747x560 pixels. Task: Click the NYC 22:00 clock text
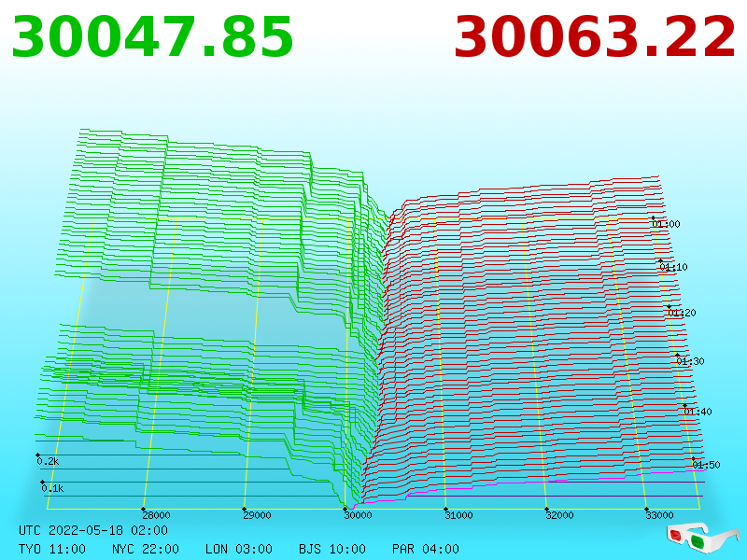click(x=146, y=549)
